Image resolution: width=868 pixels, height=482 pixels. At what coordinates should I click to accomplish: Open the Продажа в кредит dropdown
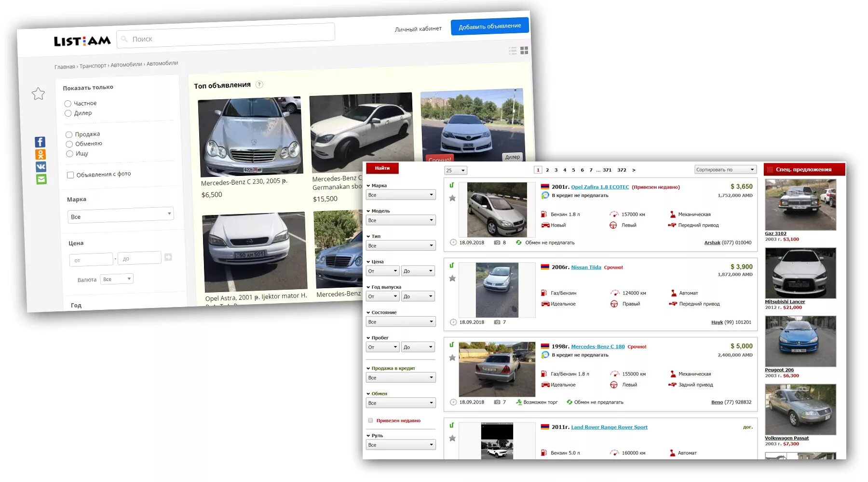401,377
